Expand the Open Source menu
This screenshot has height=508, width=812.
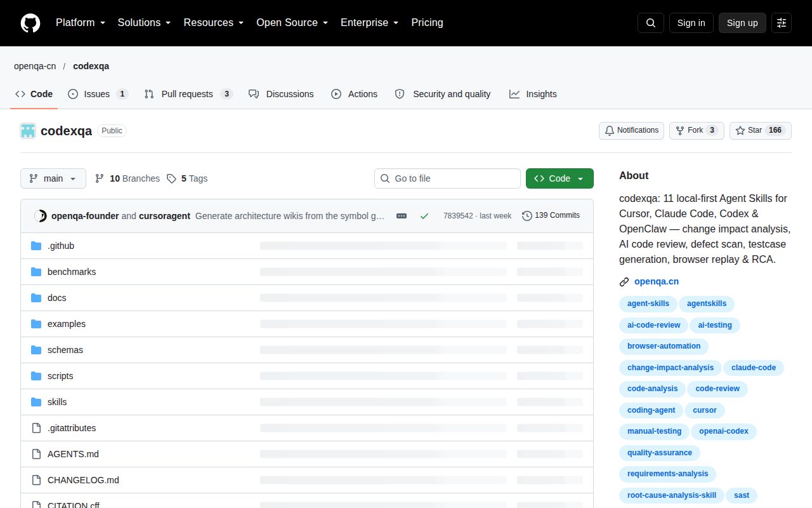[292, 23]
